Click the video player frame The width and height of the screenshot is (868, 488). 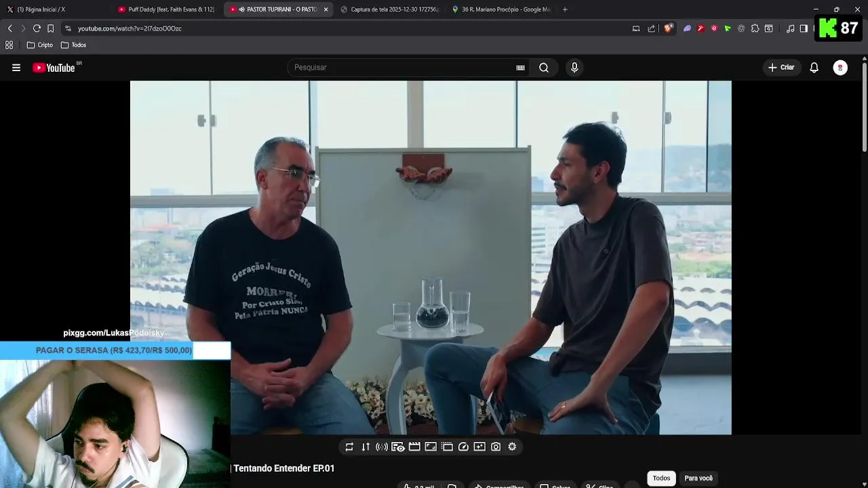pyautogui.click(x=431, y=258)
